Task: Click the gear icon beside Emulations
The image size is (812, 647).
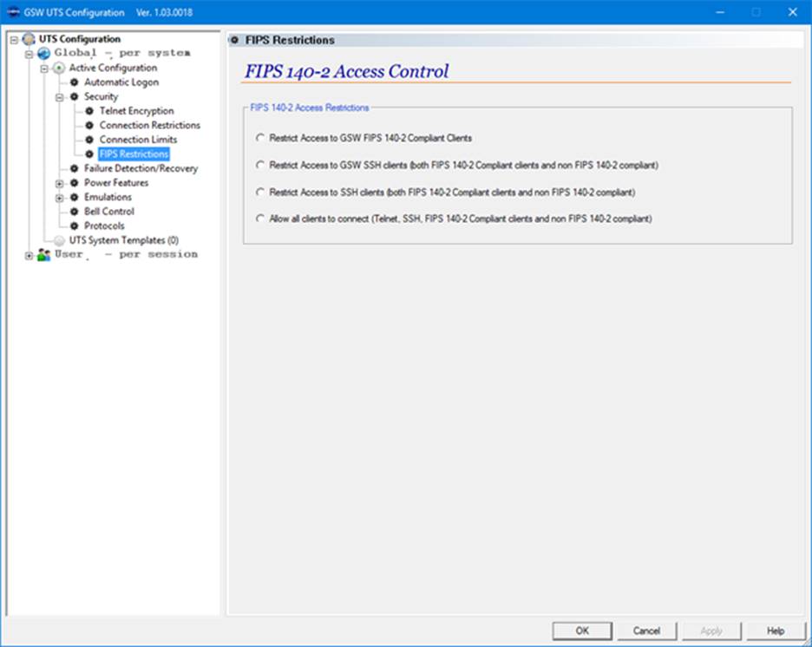Action: point(74,197)
